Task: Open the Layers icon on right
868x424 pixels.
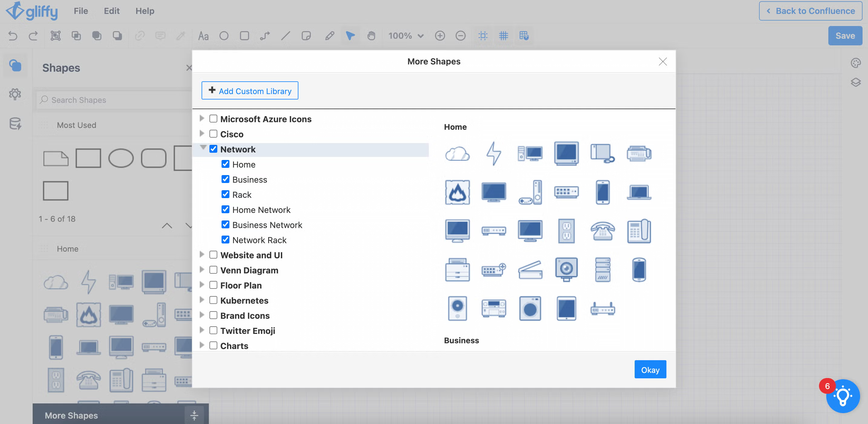Action: [856, 82]
